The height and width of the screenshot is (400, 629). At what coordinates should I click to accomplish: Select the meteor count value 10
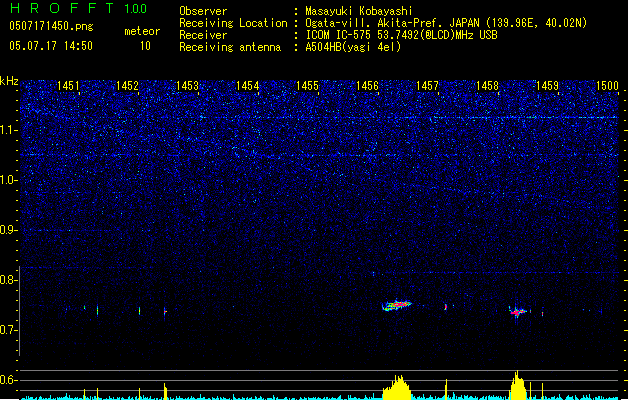[145, 46]
